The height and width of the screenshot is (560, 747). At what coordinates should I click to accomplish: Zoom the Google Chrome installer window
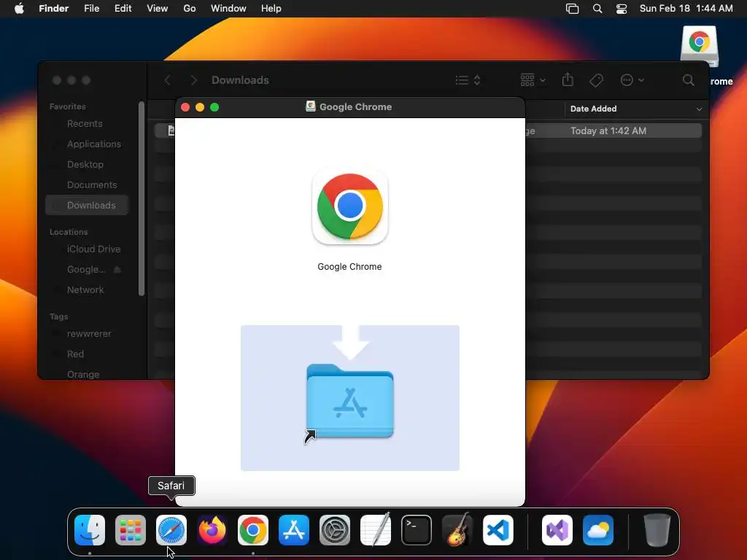214,107
